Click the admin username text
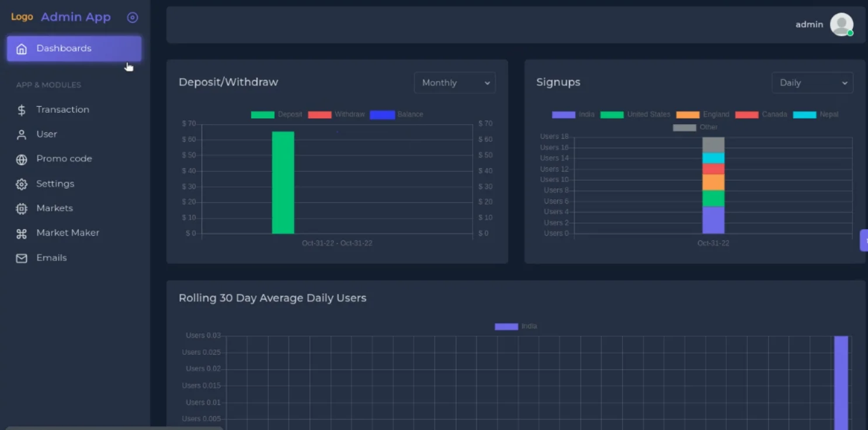Image resolution: width=868 pixels, height=430 pixels. point(809,25)
